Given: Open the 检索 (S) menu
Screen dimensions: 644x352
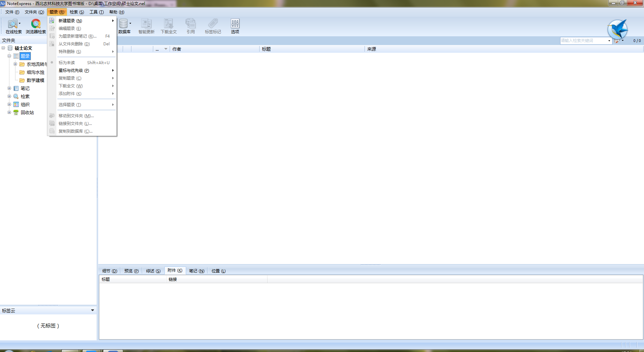Looking at the screenshot, I should click(77, 12).
